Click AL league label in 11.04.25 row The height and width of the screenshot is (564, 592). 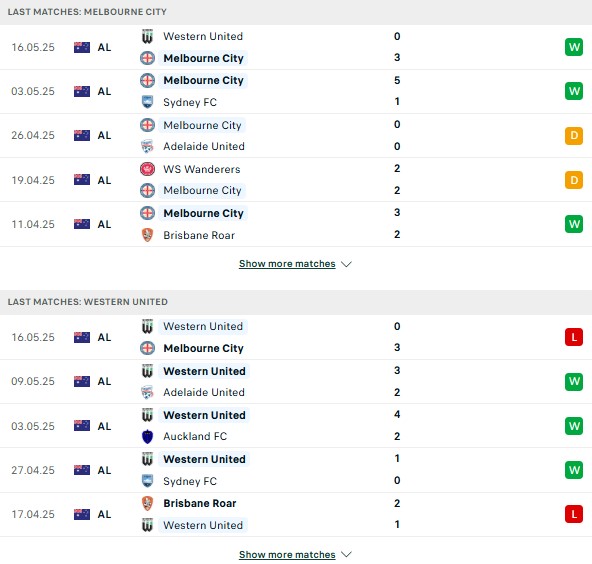click(x=104, y=224)
